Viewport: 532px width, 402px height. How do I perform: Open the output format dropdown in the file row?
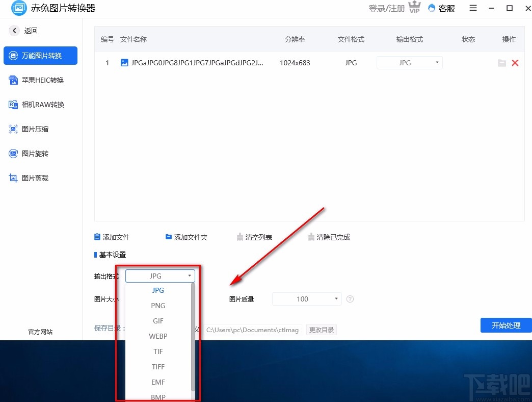(x=409, y=63)
